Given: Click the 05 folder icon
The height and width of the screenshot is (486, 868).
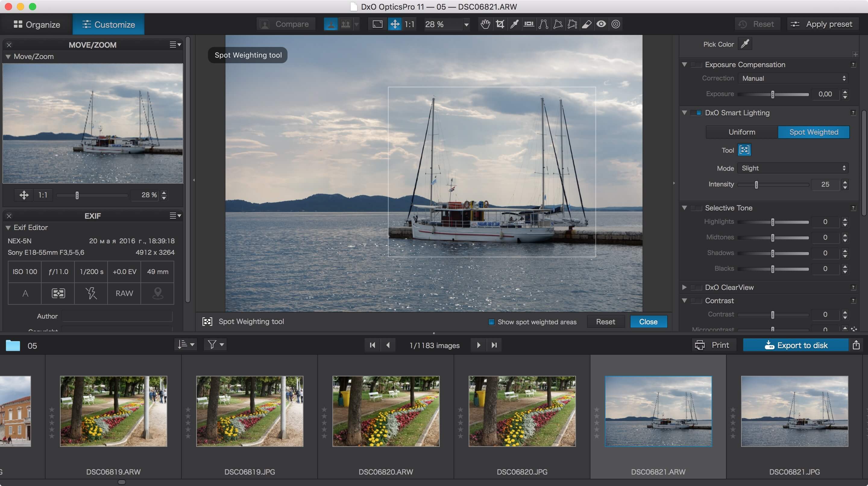Looking at the screenshot, I should 13,345.
